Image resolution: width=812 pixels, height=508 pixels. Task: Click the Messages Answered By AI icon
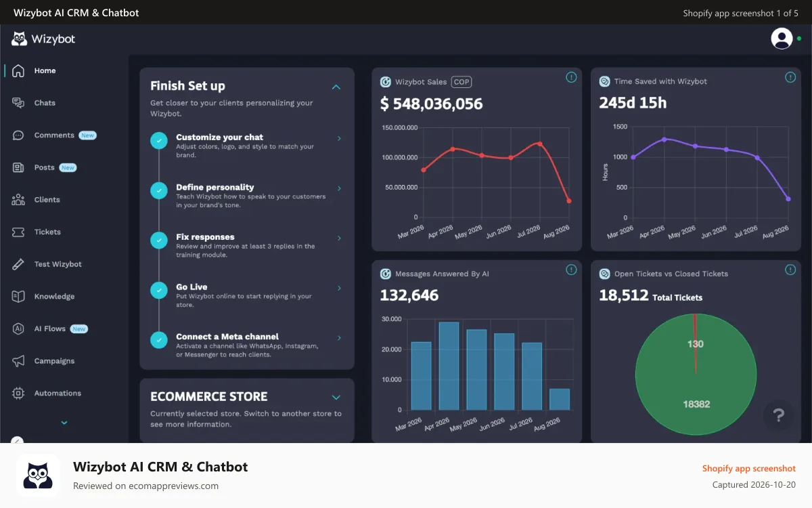tap(386, 274)
